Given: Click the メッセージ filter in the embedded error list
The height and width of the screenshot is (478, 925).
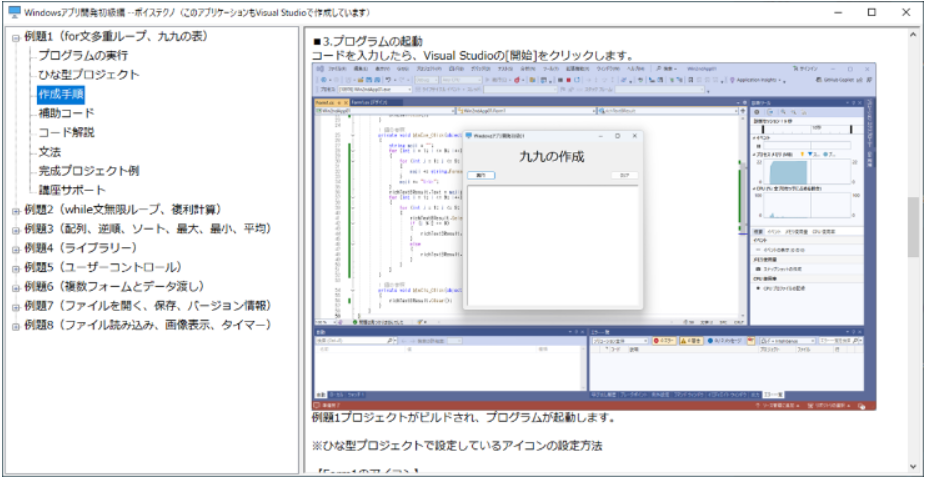Looking at the screenshot, I should point(726,341).
